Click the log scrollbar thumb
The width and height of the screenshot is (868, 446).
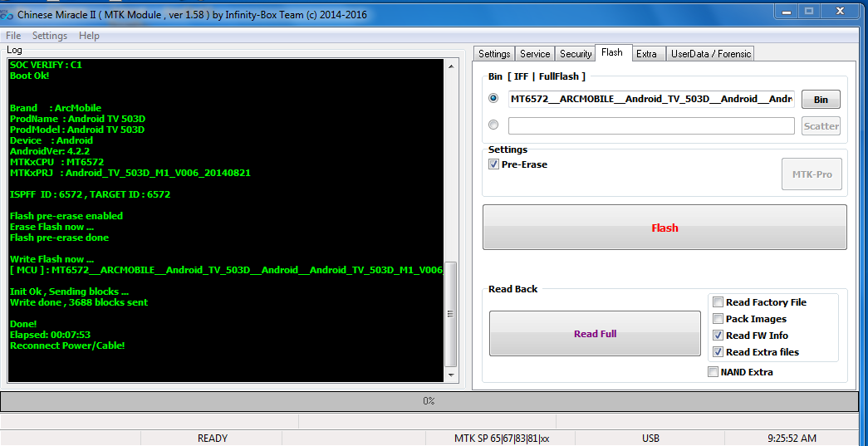click(451, 314)
